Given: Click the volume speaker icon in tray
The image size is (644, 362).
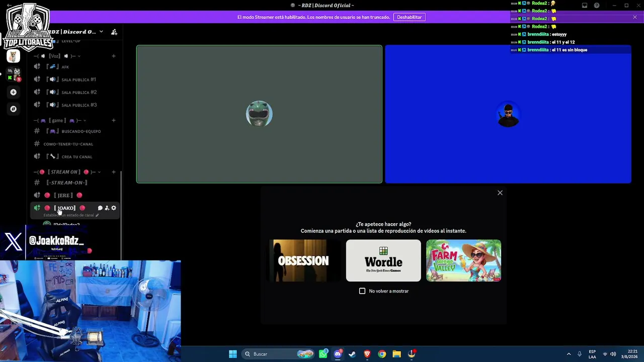Looking at the screenshot, I should (x=613, y=354).
